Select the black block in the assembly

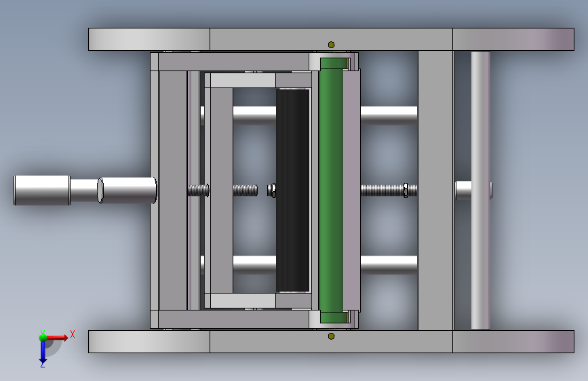292,190
